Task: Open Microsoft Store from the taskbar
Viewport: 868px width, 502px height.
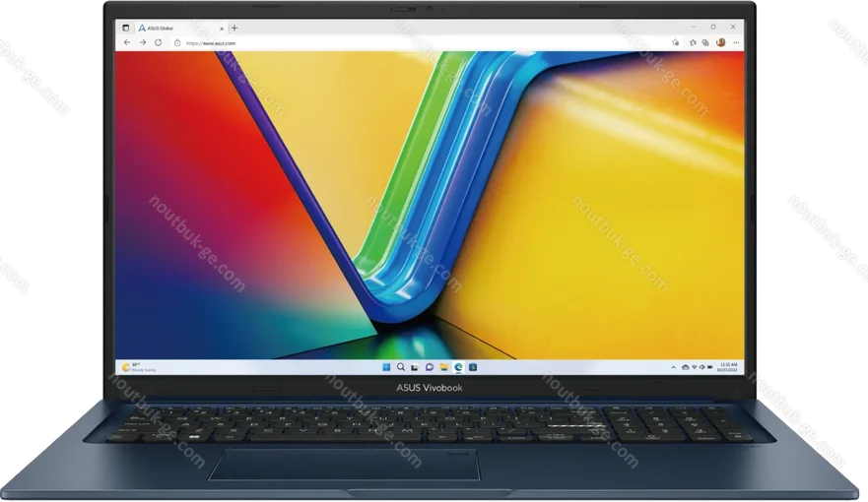Action: [x=473, y=367]
